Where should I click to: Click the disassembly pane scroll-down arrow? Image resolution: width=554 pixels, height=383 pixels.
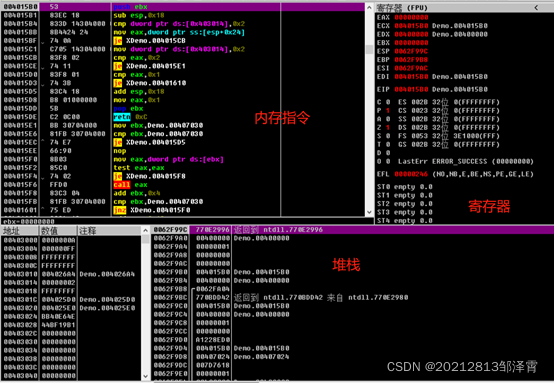click(x=369, y=212)
